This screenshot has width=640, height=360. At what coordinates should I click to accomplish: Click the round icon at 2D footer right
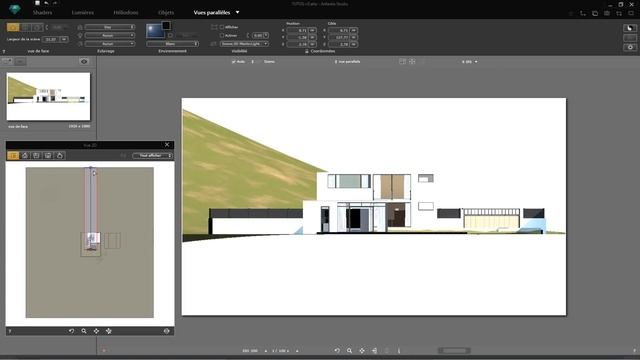tap(167, 331)
